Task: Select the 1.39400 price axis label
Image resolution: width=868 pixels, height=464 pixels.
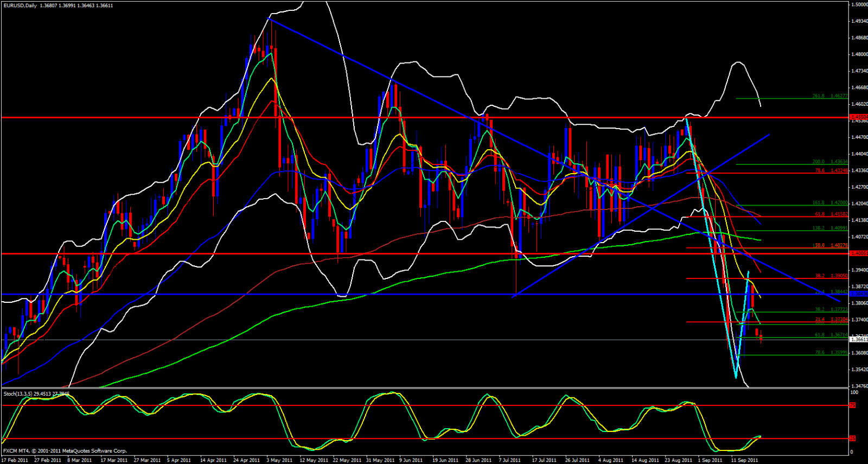Action: click(859, 270)
